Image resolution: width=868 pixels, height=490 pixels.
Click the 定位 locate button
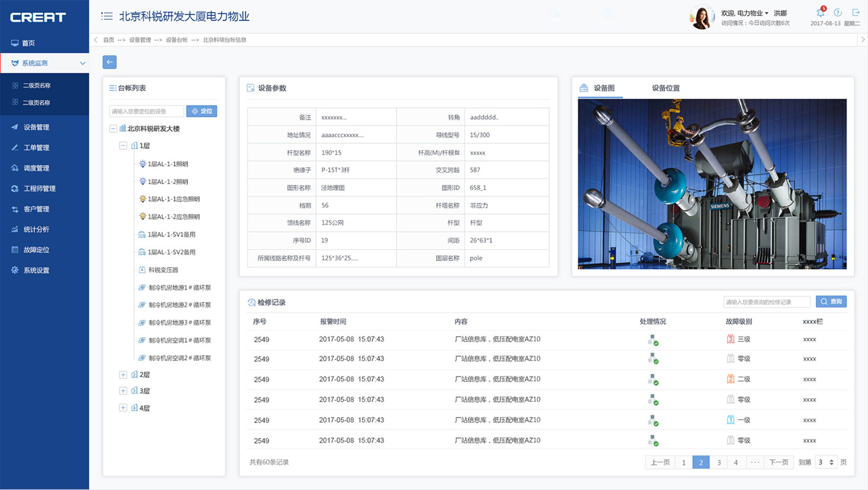coord(202,111)
